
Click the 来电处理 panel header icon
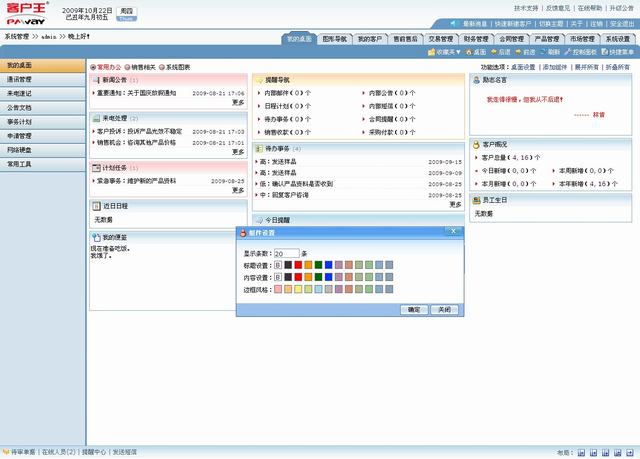[96, 117]
